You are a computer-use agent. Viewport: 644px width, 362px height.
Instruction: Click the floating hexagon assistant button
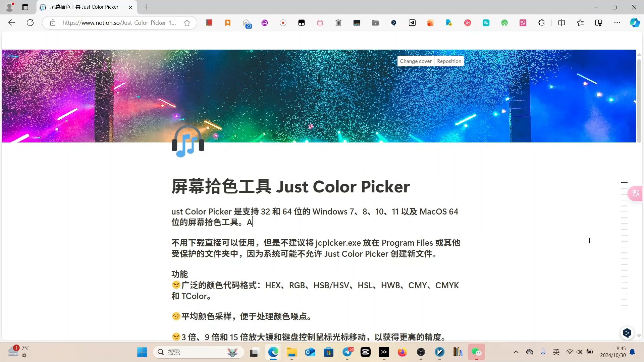click(627, 333)
